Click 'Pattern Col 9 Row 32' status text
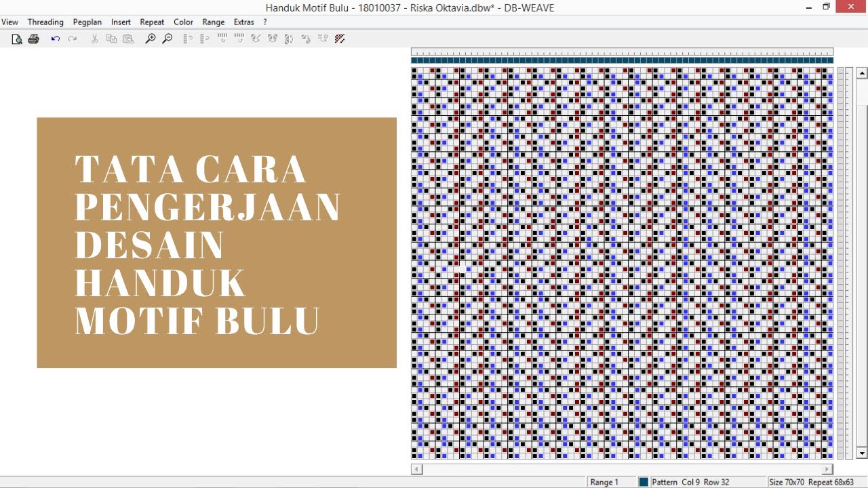The image size is (868, 488). click(690, 482)
